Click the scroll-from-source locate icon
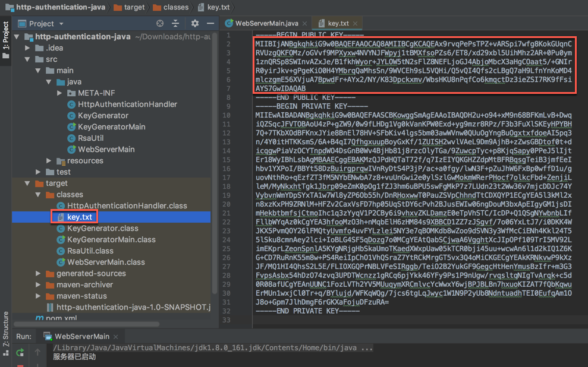The height and width of the screenshot is (367, 588). [160, 24]
